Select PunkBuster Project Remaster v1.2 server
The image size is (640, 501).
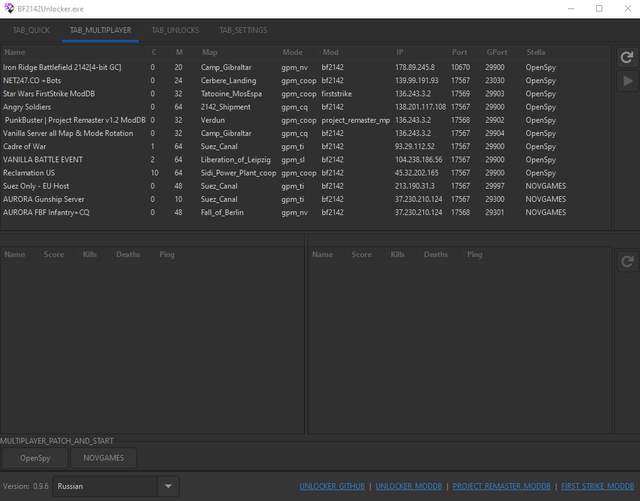305,120
